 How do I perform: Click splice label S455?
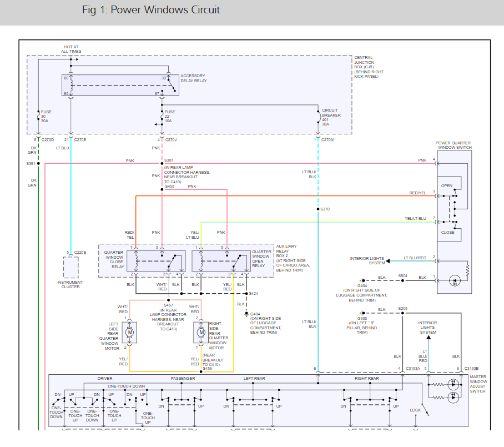tap(169, 186)
